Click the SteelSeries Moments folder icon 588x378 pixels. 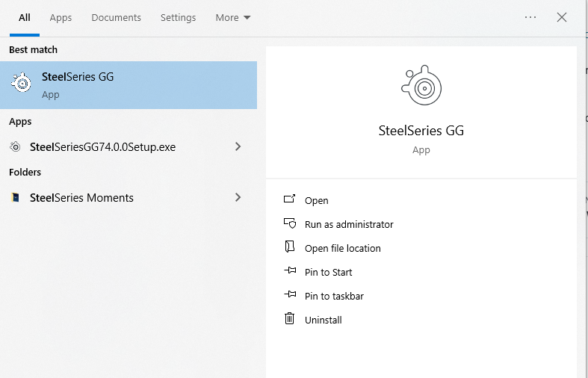tap(15, 198)
